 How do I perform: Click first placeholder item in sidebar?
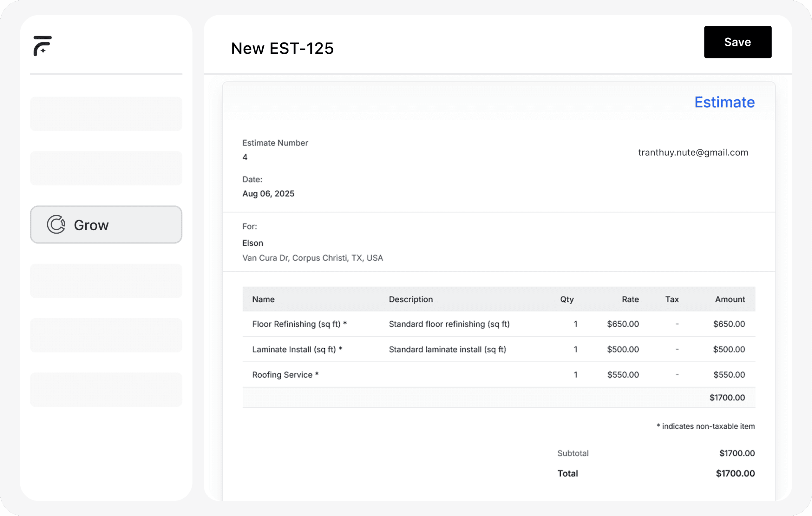click(x=106, y=114)
